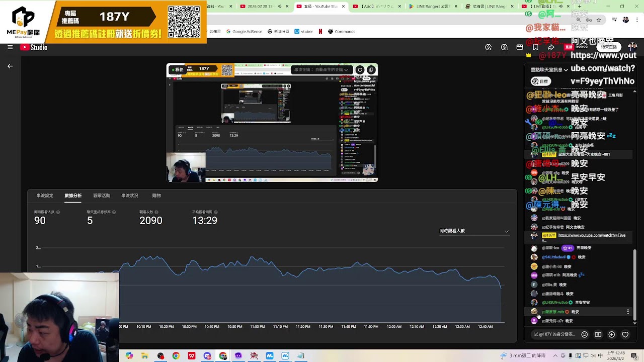
Task: Select the 數據分析 analytics tab
Action: click(x=73, y=196)
